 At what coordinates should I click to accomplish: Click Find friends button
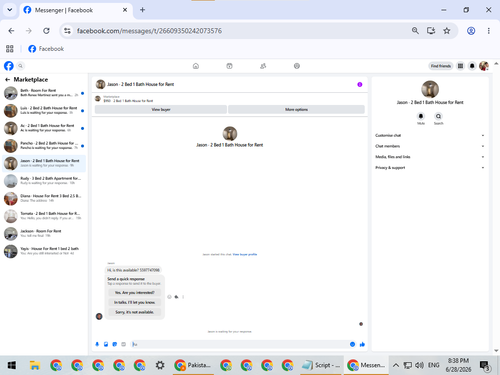tap(441, 66)
